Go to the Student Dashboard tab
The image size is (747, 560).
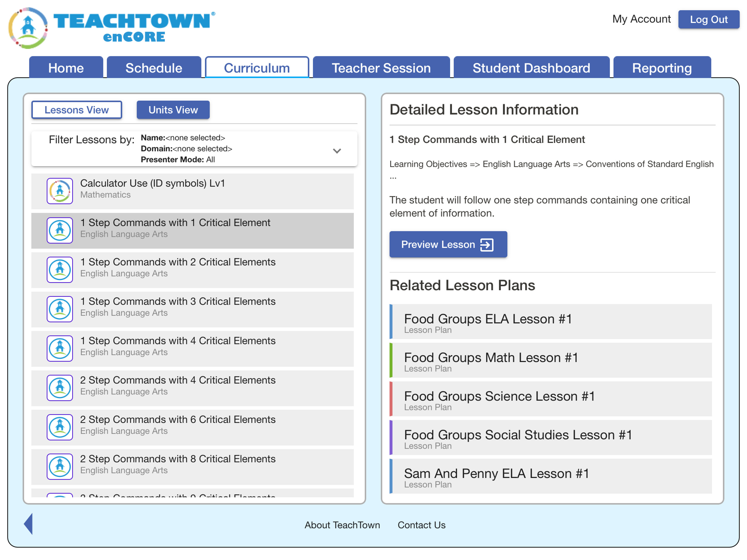(x=531, y=68)
